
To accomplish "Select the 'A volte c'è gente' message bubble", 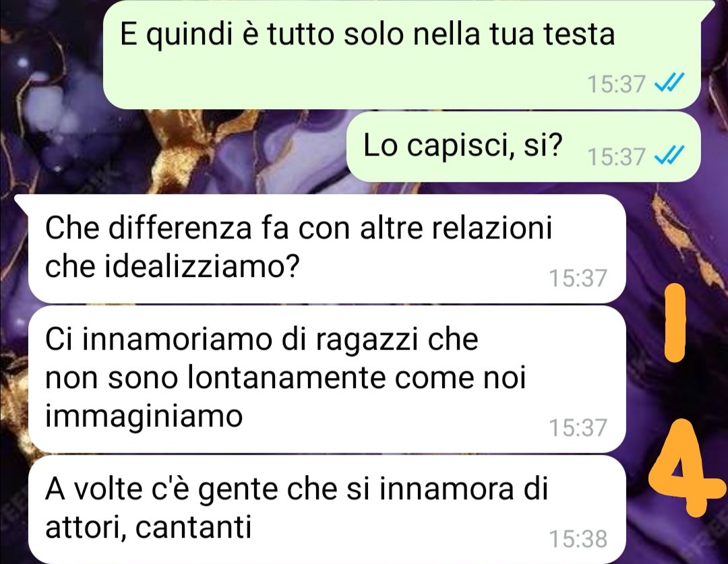I will coord(328,509).
